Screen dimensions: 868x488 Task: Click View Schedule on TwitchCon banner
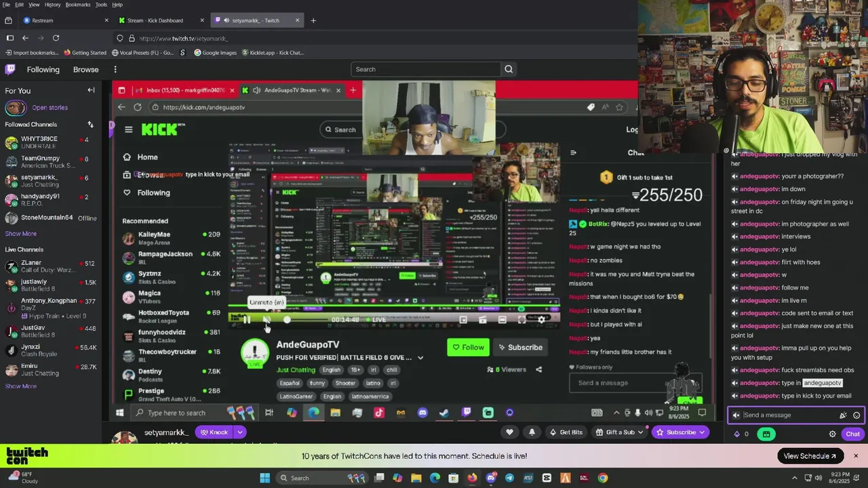pos(810,456)
